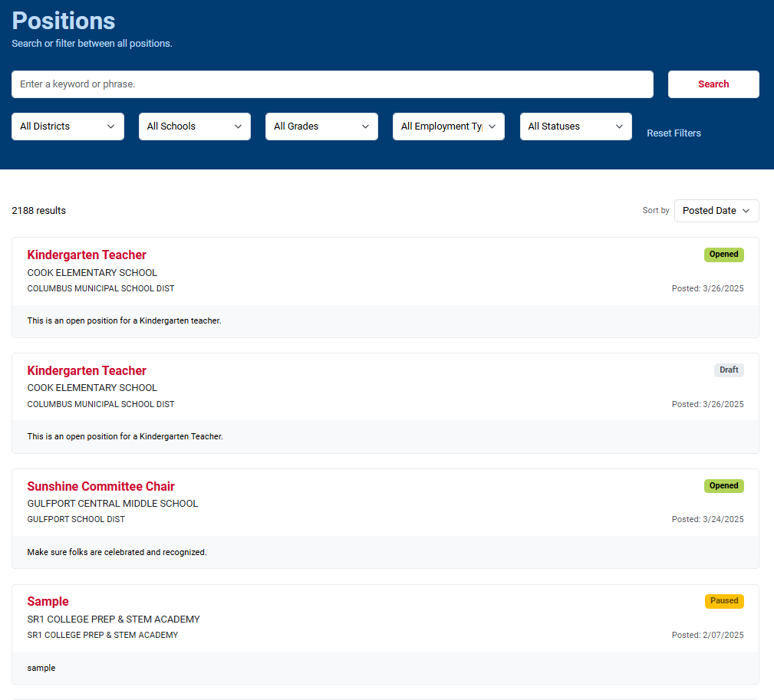
Task: Open the first Kindergarten Teacher position
Action: pos(86,255)
